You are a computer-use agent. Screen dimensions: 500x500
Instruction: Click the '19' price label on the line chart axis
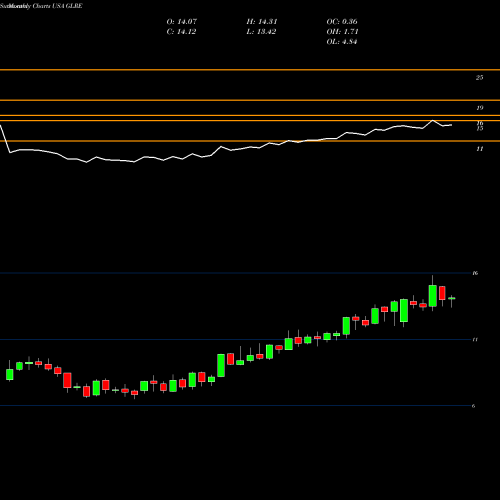click(x=480, y=108)
